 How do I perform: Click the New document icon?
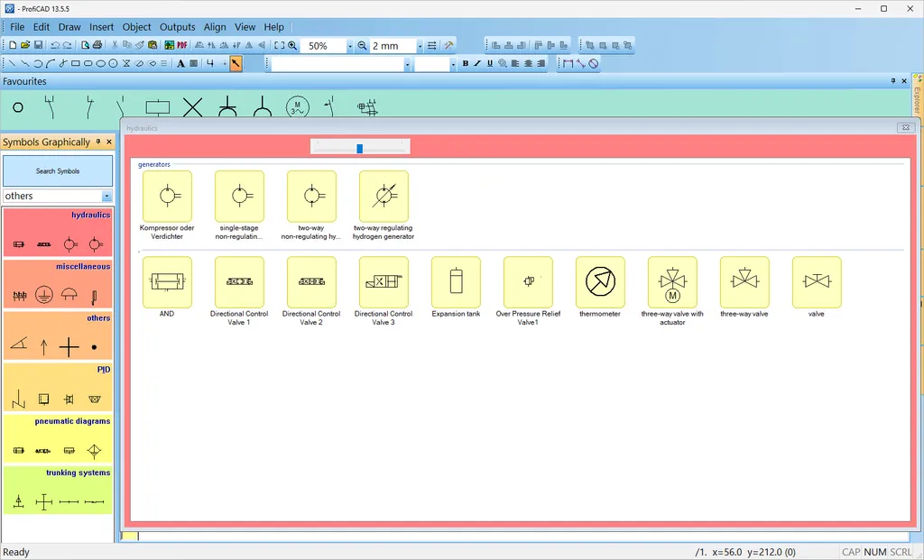point(13,45)
